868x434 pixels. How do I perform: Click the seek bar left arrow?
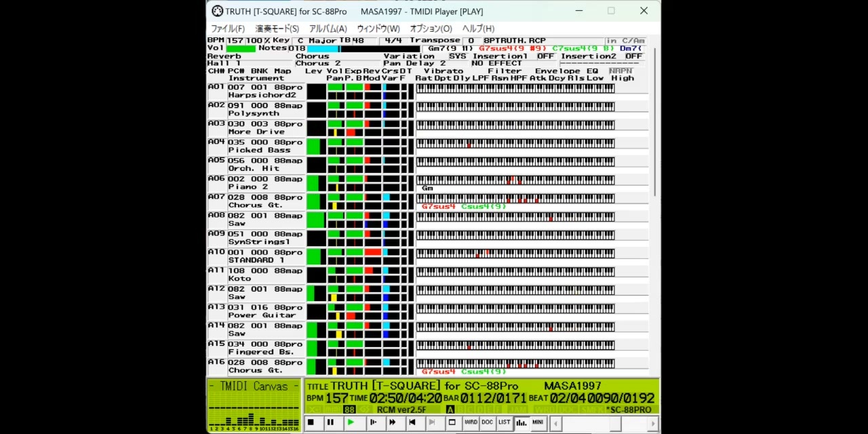click(x=556, y=424)
